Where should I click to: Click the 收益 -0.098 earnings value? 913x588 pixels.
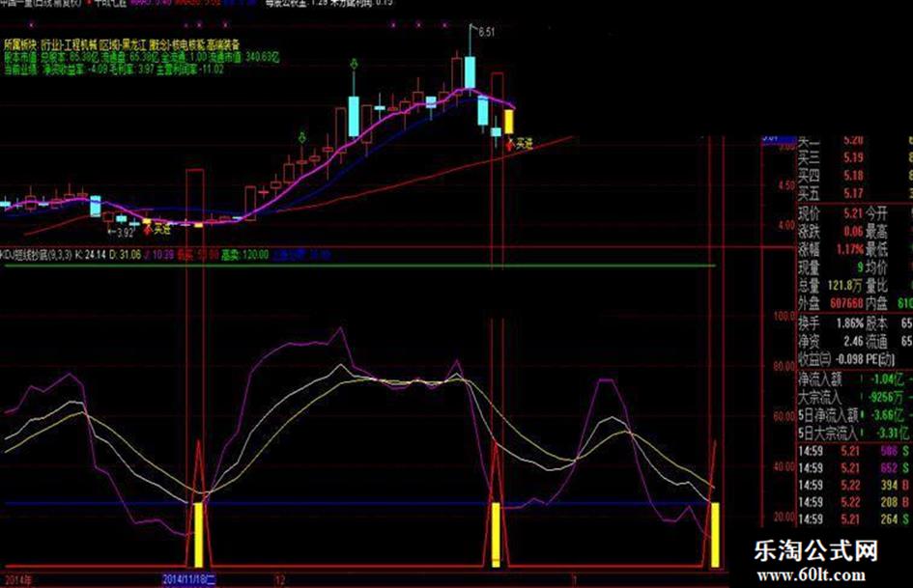tap(849, 358)
